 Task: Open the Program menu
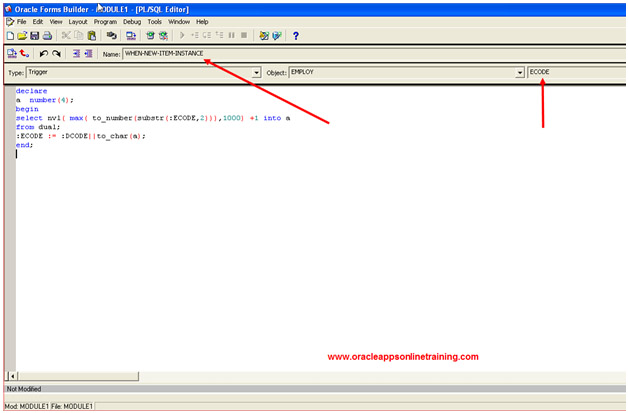[105, 21]
